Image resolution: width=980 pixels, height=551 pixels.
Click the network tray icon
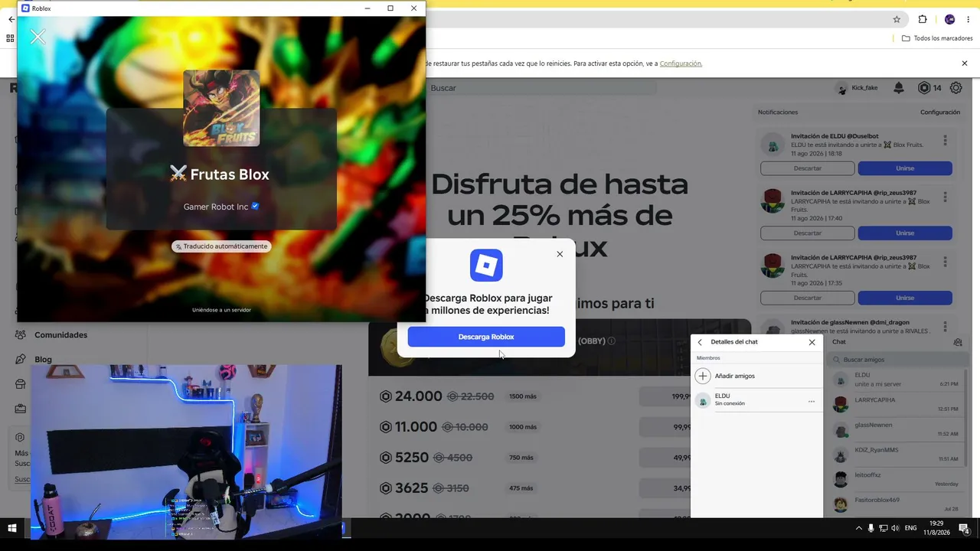coord(883,528)
